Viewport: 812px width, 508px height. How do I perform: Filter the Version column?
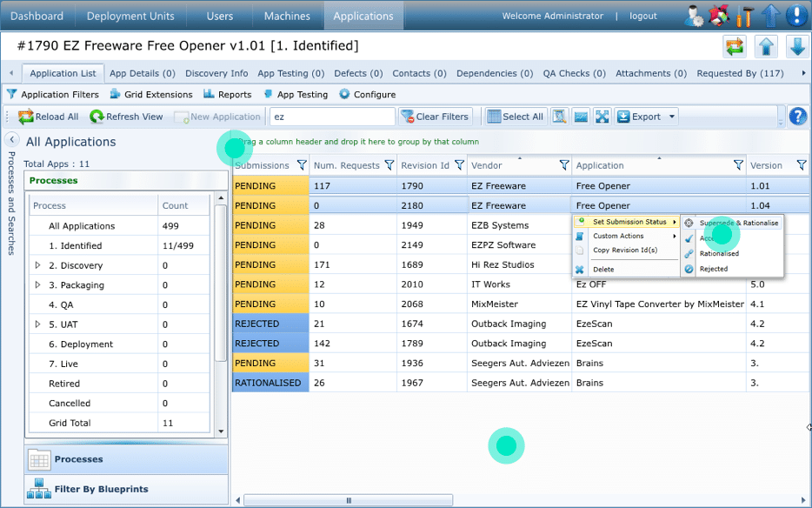(802, 165)
